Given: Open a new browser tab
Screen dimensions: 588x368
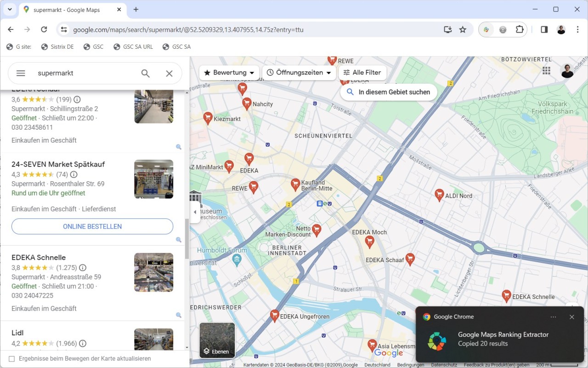Looking at the screenshot, I should pyautogui.click(x=136, y=9).
